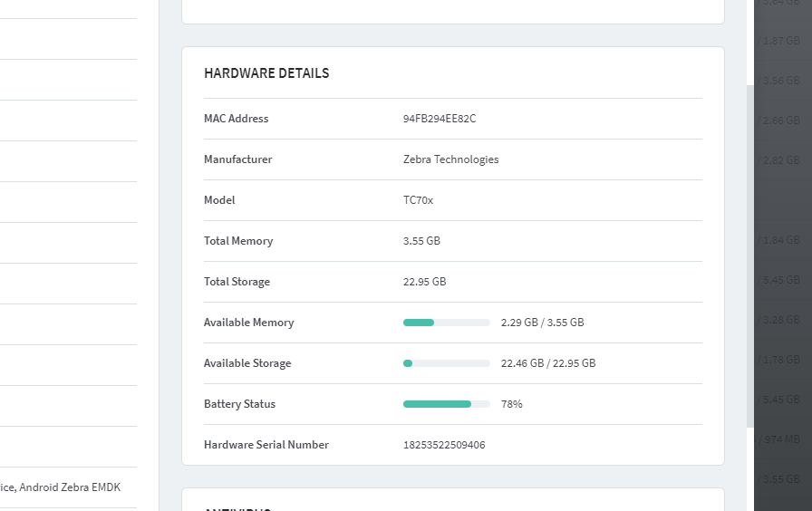Click the 974 MB entry in background list
The height and width of the screenshot is (511, 812).
(781, 439)
